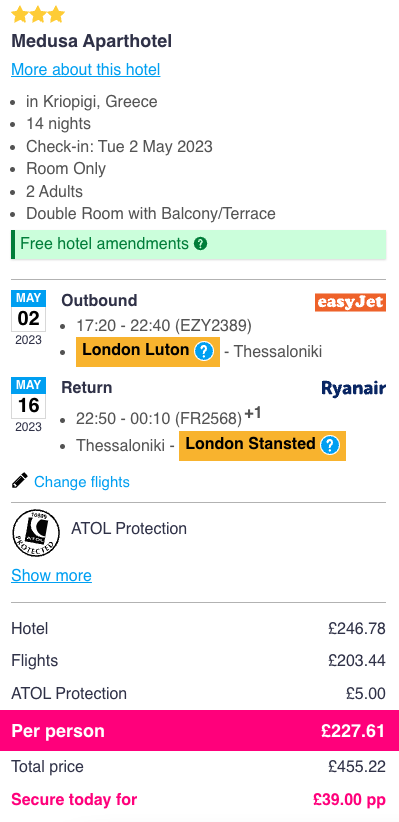Image resolution: width=399 pixels, height=822 pixels.
Task: Click the pink Per person price bar
Action: 199,731
